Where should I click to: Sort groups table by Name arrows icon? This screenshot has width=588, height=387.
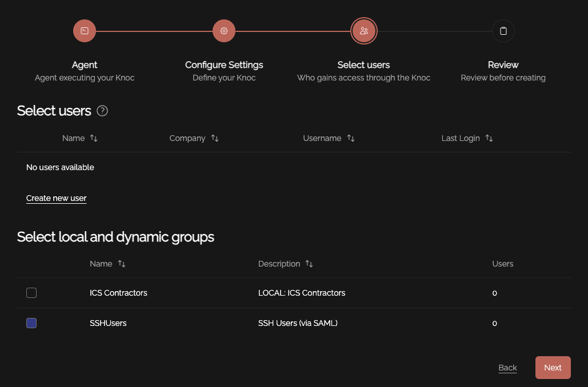click(x=122, y=264)
